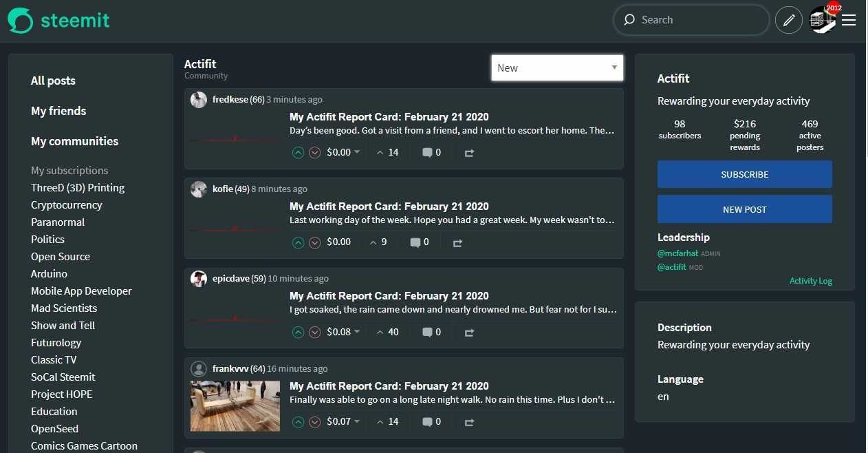Open the ThreeD (3D) Printing community
This screenshot has height=453, width=868.
(78, 188)
